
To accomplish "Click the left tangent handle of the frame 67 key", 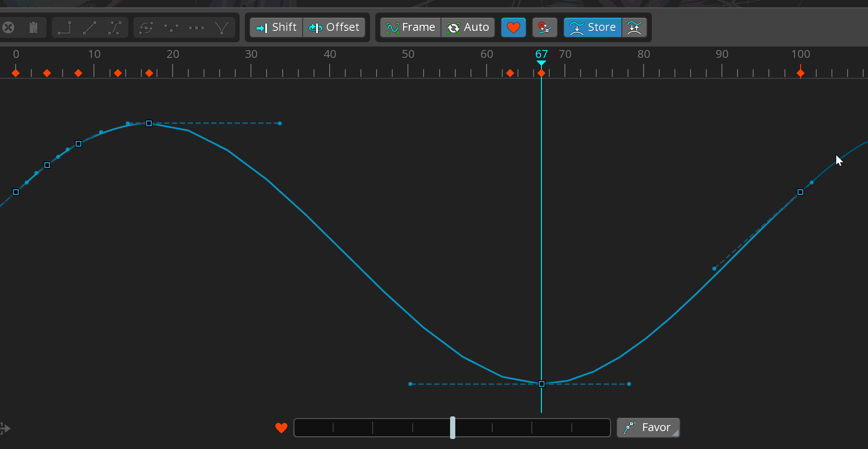I will pyautogui.click(x=410, y=384).
